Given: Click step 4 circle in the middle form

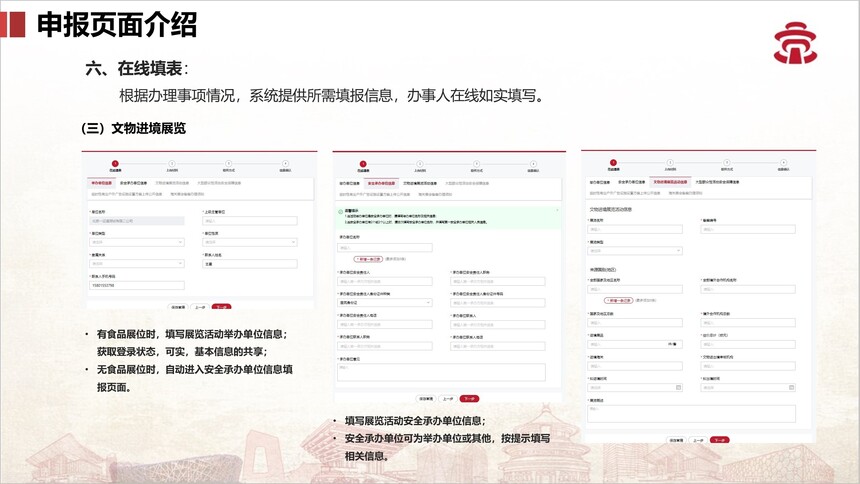Looking at the screenshot, I should click(533, 164).
